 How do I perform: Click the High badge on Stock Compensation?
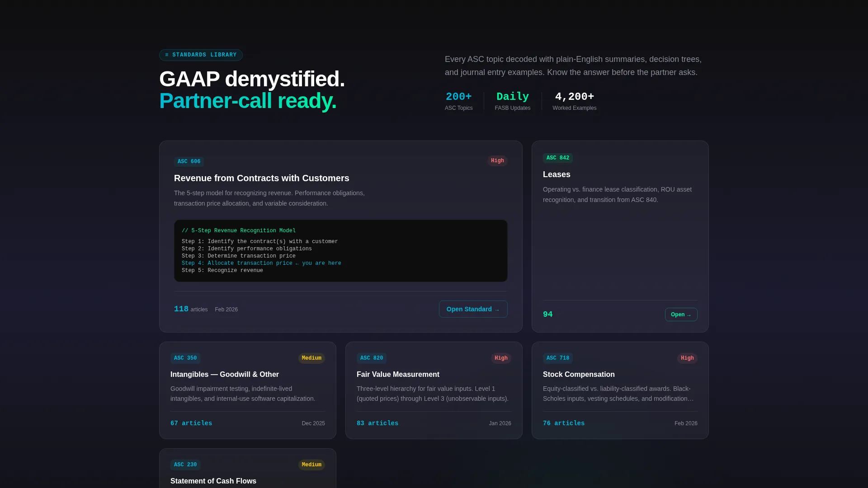(x=687, y=358)
